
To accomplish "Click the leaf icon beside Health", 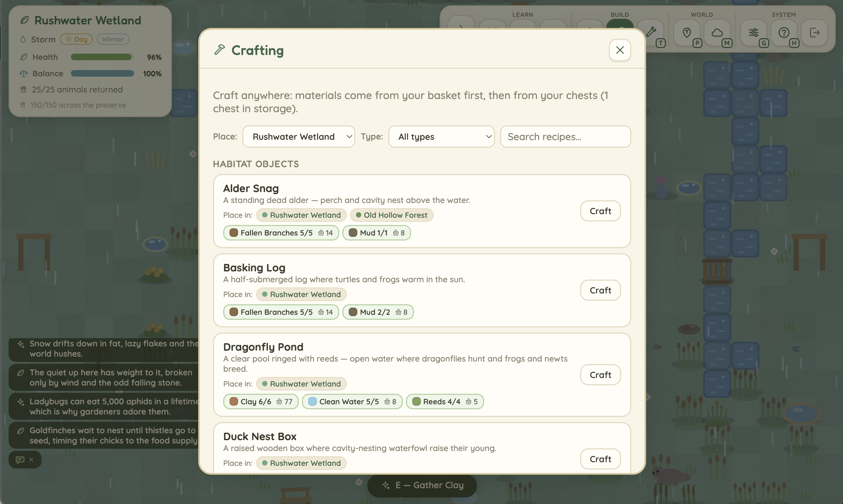I will pos(23,57).
